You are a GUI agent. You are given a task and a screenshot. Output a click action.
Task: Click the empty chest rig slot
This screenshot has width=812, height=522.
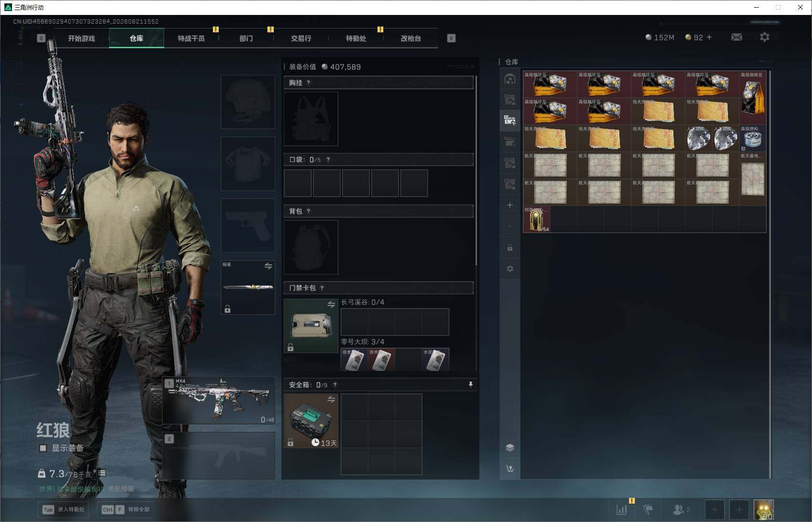coord(311,119)
